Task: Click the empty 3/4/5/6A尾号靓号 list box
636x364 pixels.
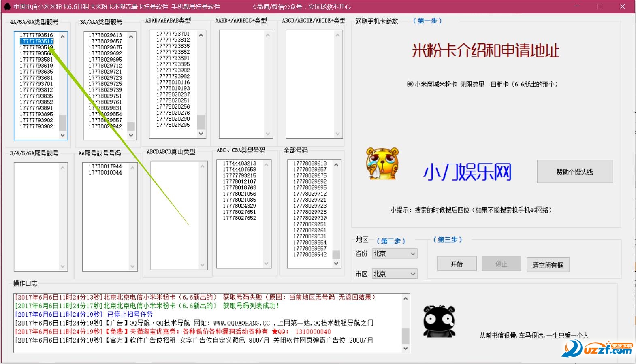Action: (41, 217)
